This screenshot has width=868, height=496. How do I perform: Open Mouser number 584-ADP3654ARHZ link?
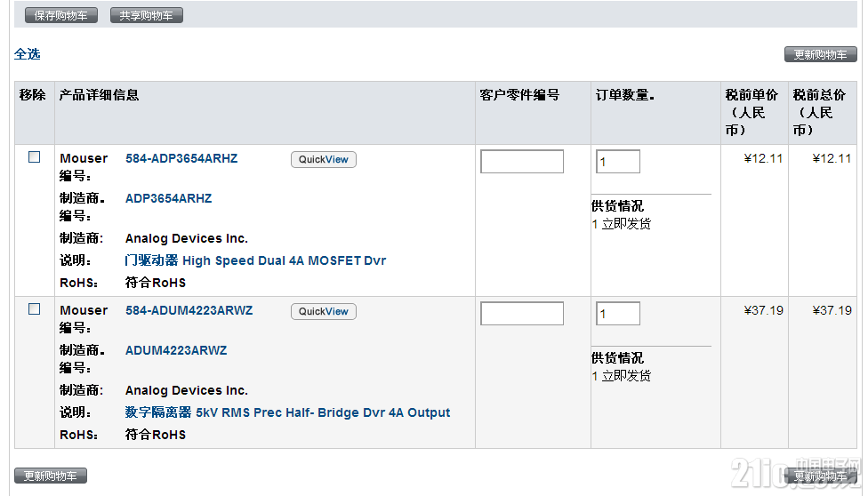tap(181, 159)
